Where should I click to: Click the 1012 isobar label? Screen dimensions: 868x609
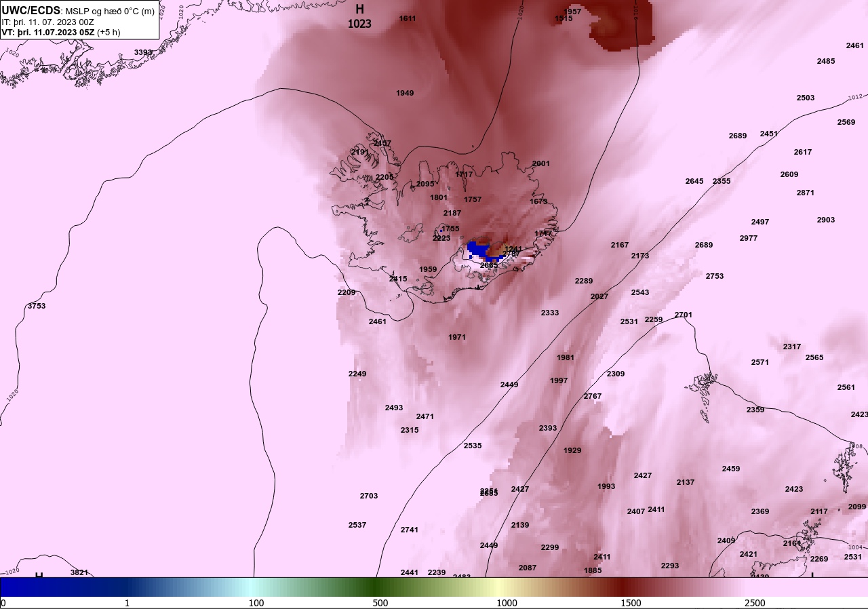pyautogui.click(x=854, y=98)
